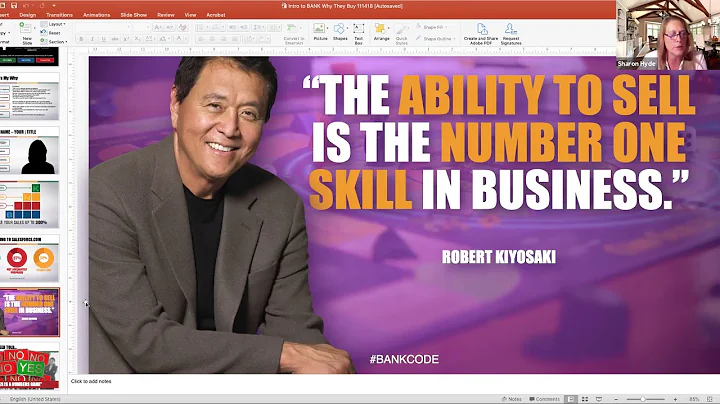Start Slide Show from status bar icon
The image size is (720, 404).
[599, 399]
